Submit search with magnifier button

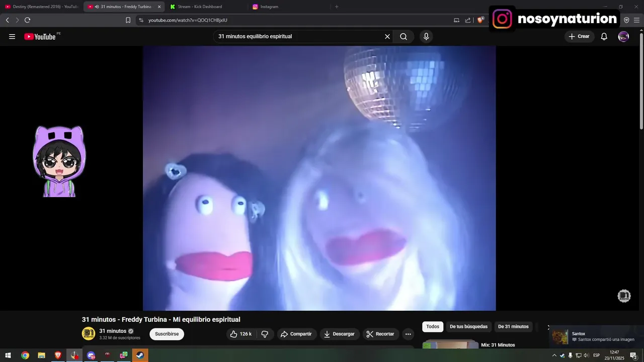404,36
